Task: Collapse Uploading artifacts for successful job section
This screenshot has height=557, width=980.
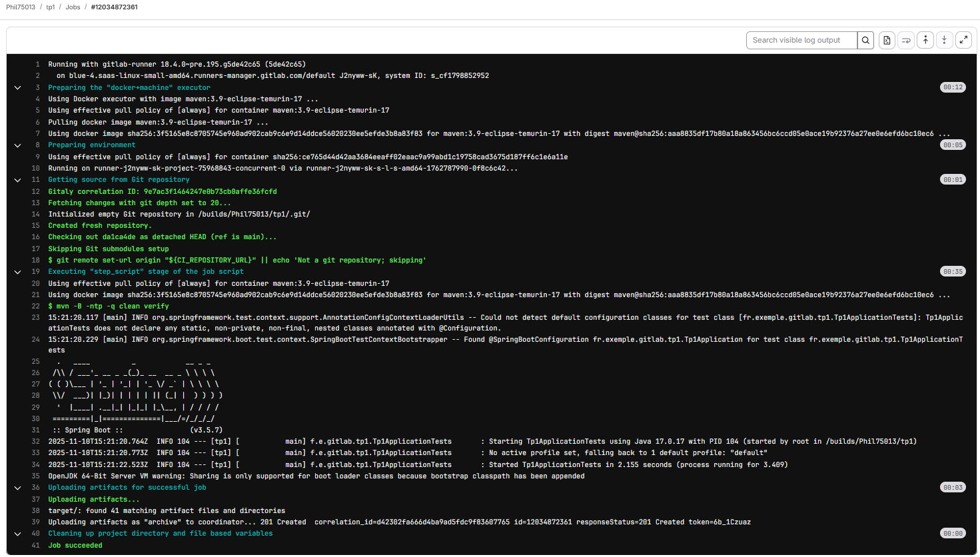Action: pos(17,488)
